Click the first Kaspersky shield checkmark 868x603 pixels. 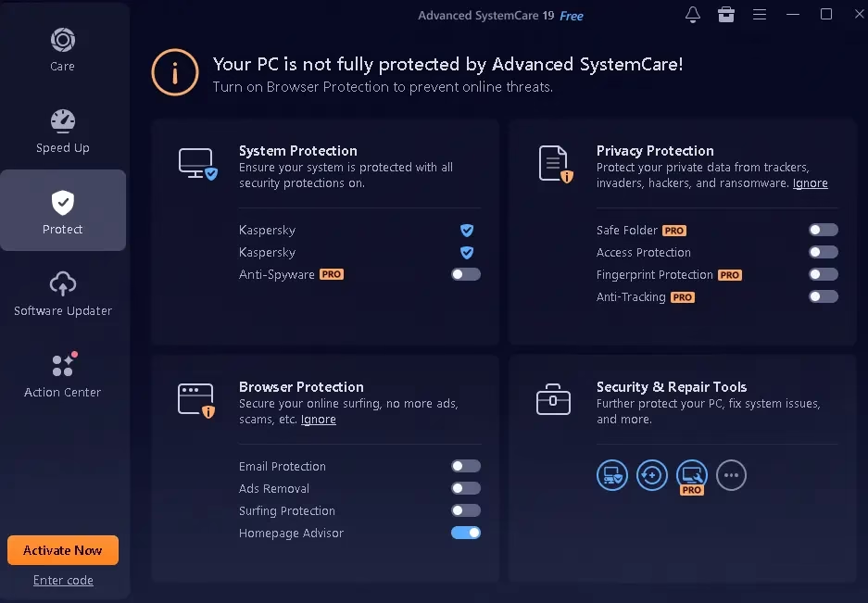coord(467,230)
